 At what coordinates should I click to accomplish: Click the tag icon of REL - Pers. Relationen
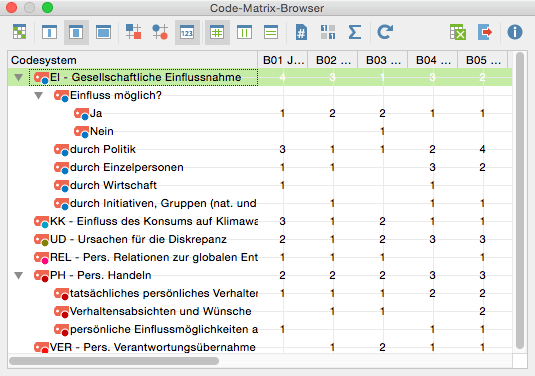click(41, 258)
